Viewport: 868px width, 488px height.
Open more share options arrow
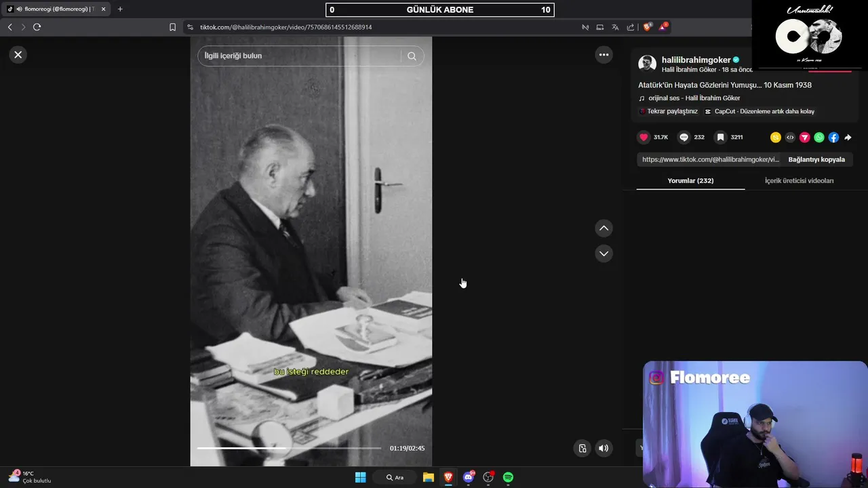tap(848, 138)
